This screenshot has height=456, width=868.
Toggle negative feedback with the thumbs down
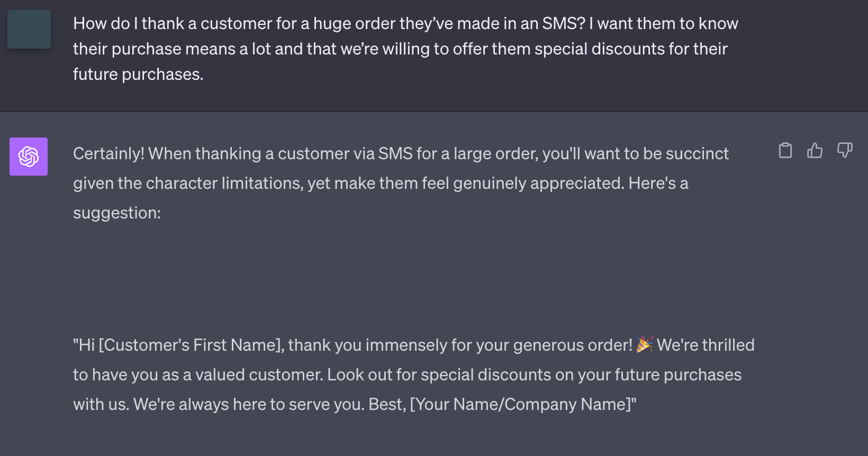[845, 151]
